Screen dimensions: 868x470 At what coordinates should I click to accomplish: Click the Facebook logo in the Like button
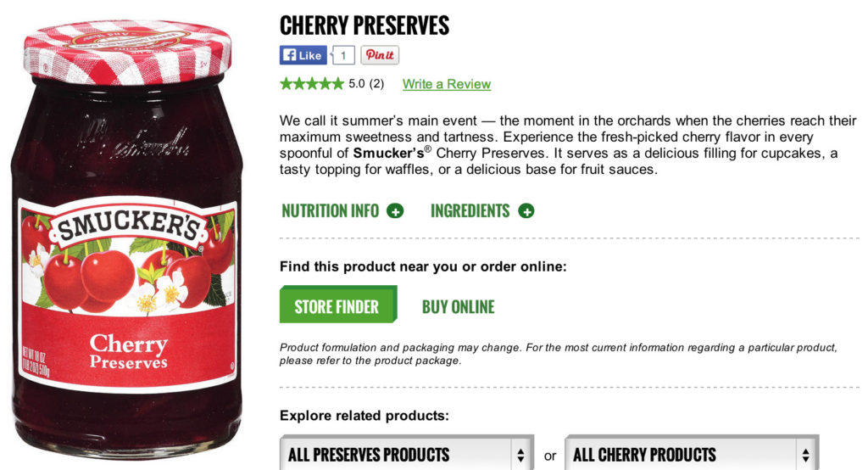[x=289, y=55]
